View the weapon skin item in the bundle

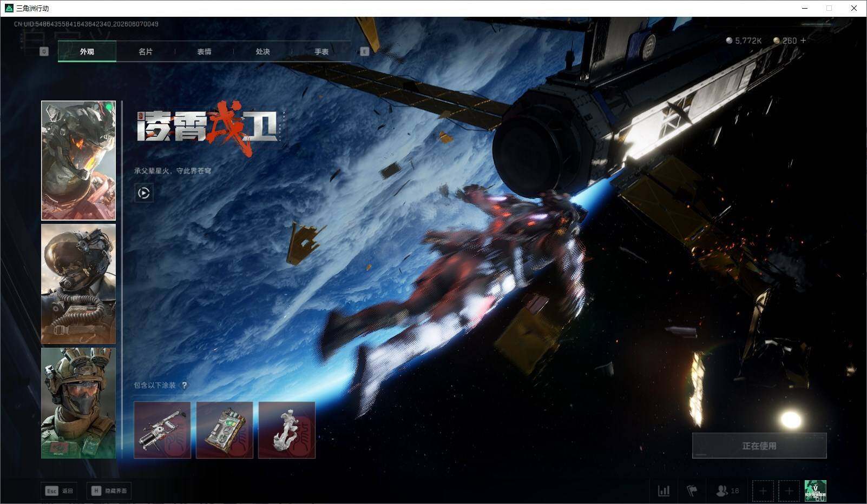162,430
